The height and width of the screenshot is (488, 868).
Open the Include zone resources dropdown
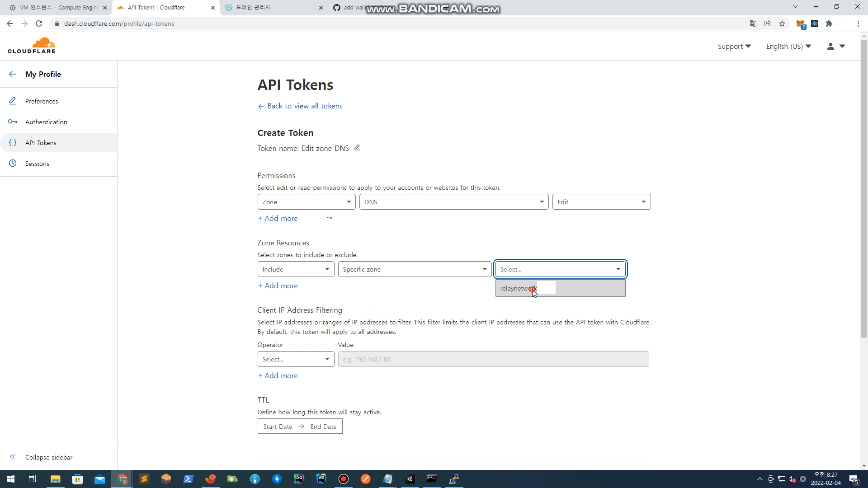[x=296, y=269]
